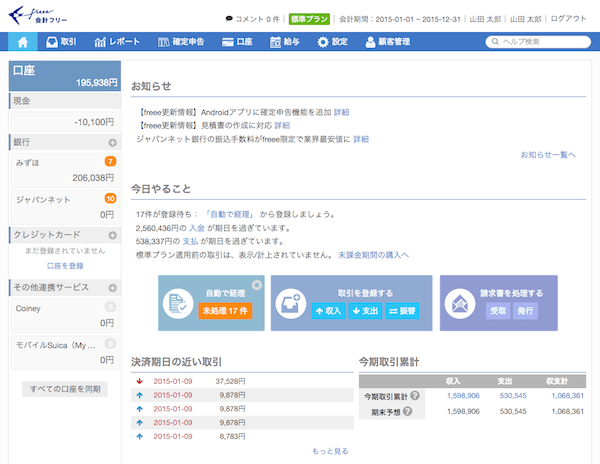Screen dimensions: 600x464
Task: Open the 設定 menu
Action: click(333, 42)
